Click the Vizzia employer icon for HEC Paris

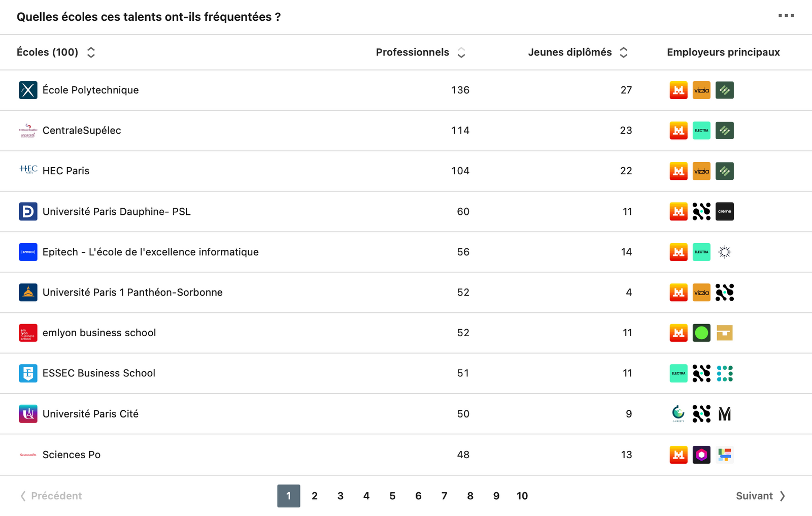(x=701, y=171)
